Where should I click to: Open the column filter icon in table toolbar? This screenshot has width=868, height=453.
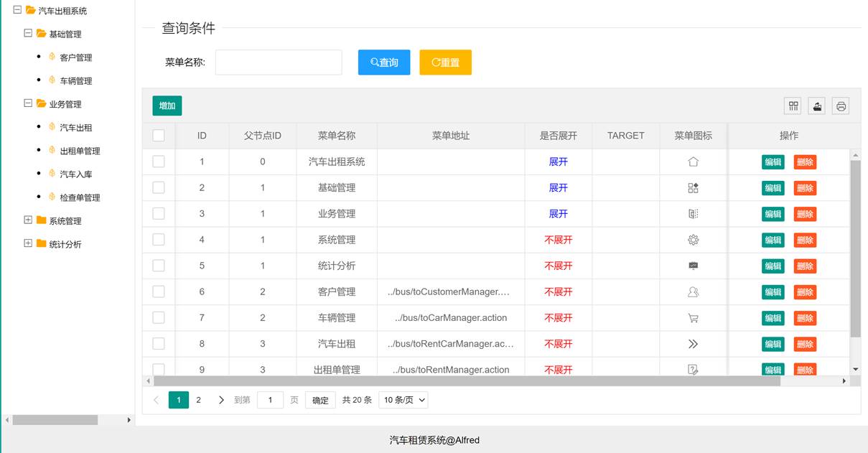pos(793,106)
